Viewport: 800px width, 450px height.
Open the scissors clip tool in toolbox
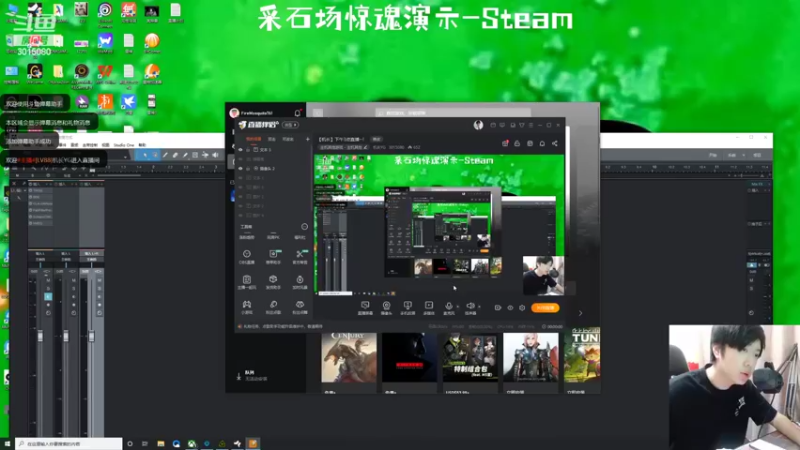click(300, 257)
